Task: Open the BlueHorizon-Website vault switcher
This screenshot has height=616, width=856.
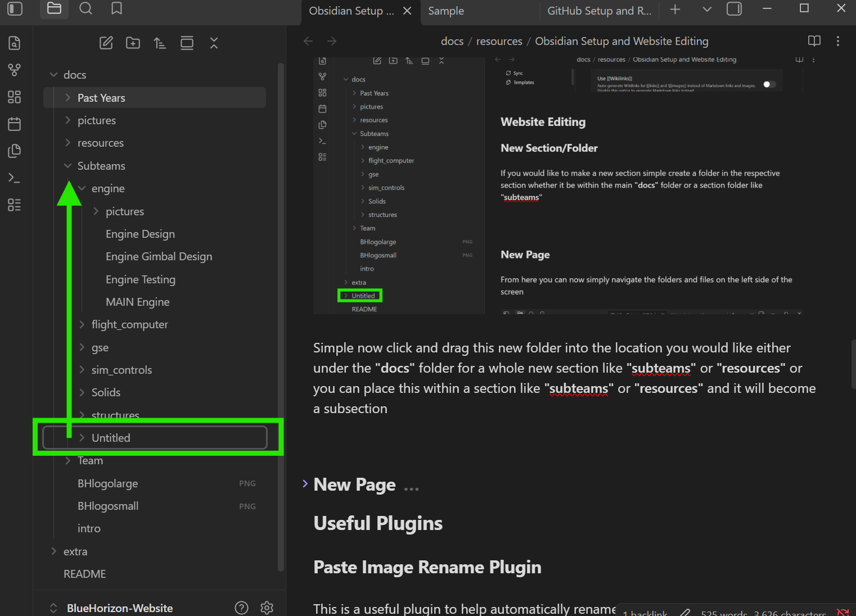Action: pyautogui.click(x=119, y=608)
